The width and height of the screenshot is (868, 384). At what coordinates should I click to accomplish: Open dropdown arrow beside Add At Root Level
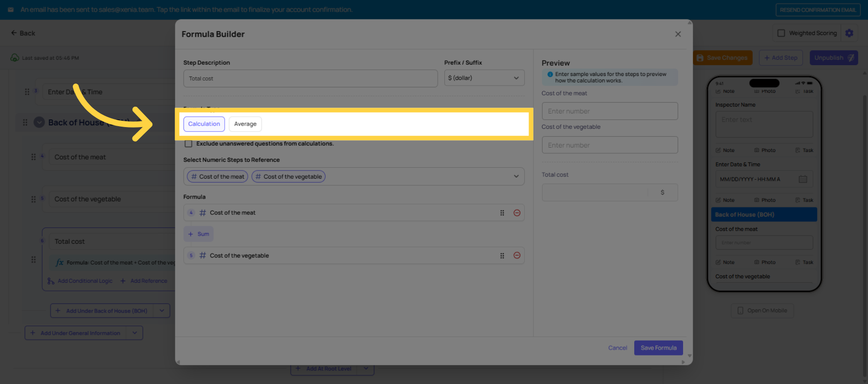366,369
